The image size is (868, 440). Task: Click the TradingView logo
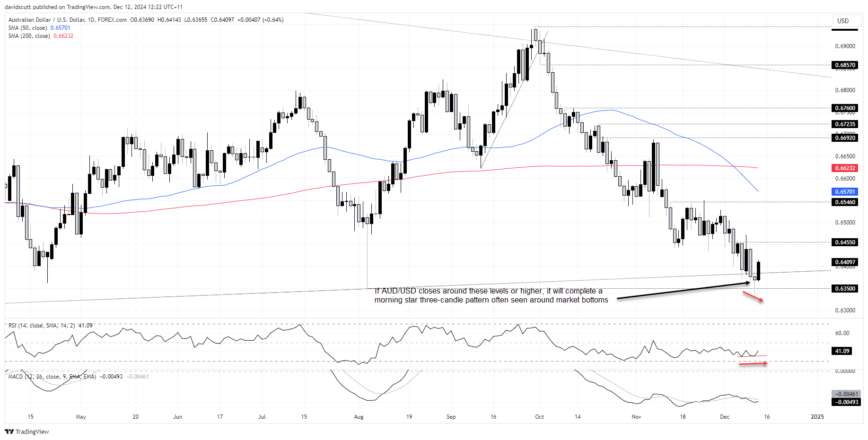coord(27,431)
